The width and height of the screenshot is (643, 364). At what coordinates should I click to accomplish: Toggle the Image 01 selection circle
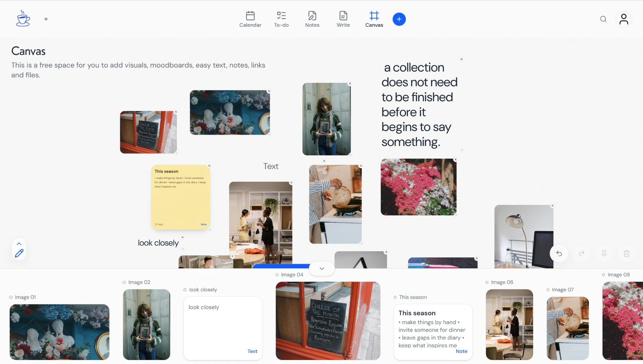click(11, 297)
